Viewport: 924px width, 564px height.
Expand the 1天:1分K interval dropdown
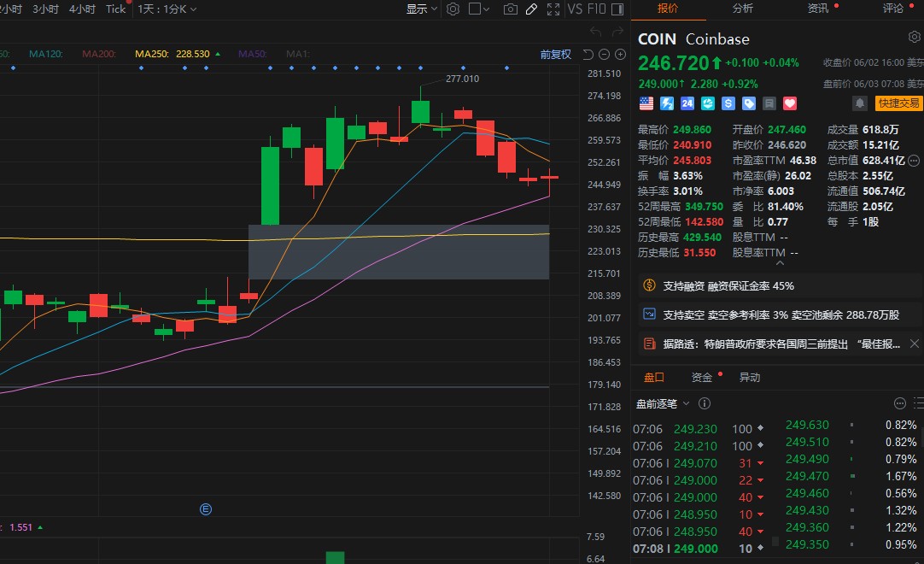(x=167, y=9)
